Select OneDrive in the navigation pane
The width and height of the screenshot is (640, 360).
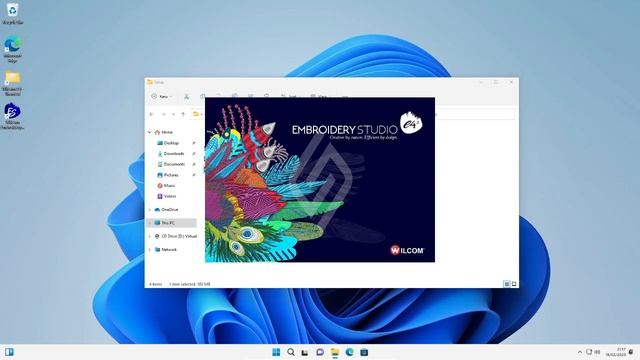click(x=166, y=209)
